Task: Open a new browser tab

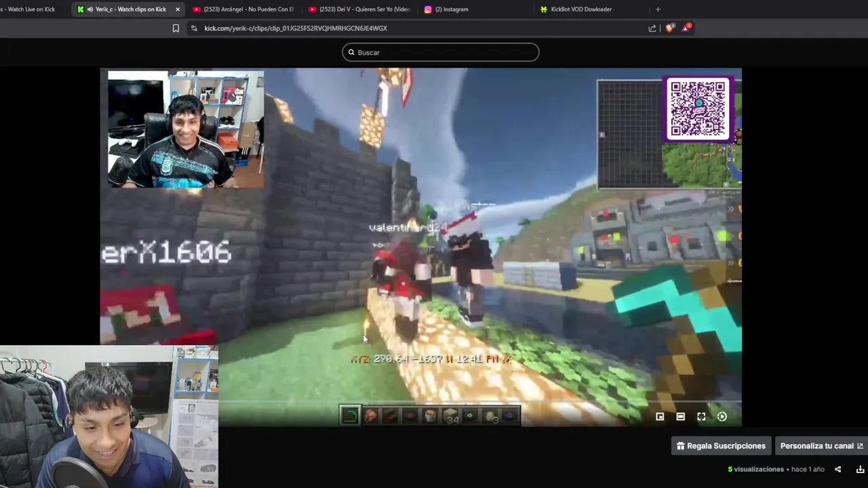Action: click(658, 9)
